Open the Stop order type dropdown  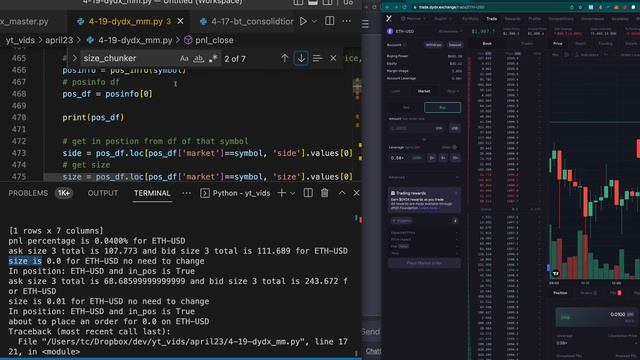tap(452, 91)
